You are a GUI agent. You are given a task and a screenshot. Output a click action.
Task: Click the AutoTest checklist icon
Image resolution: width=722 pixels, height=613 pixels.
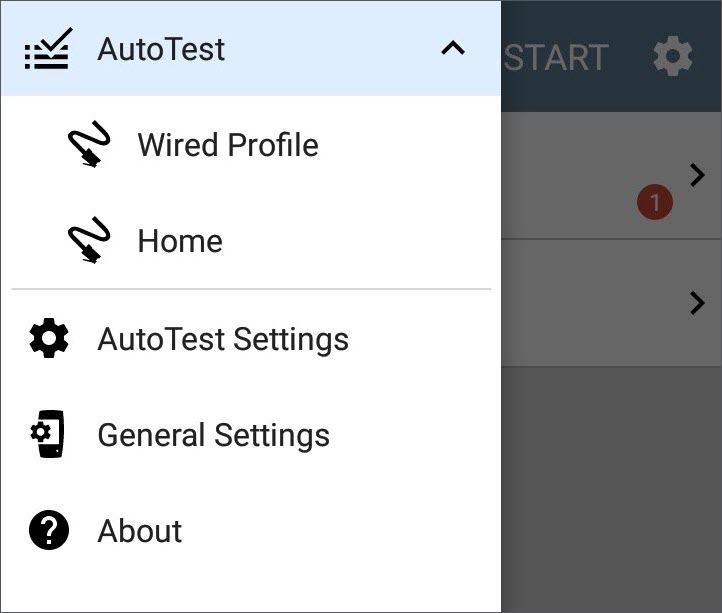[x=47, y=49]
